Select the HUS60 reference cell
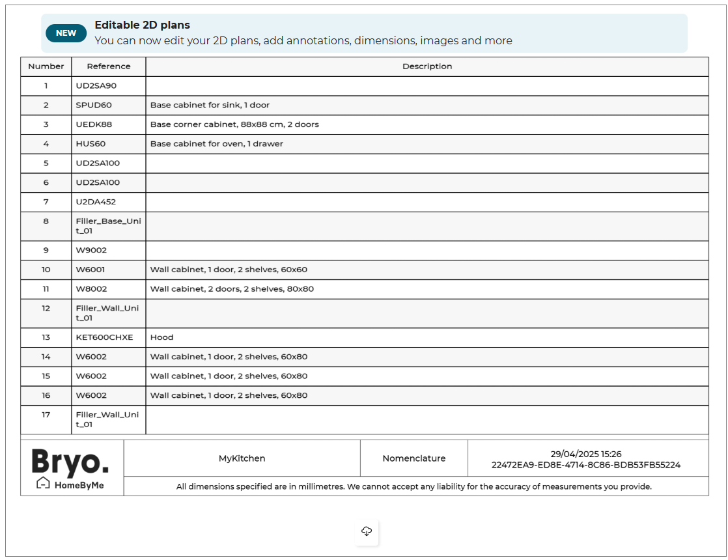The height and width of the screenshot is (560, 728). [x=91, y=144]
